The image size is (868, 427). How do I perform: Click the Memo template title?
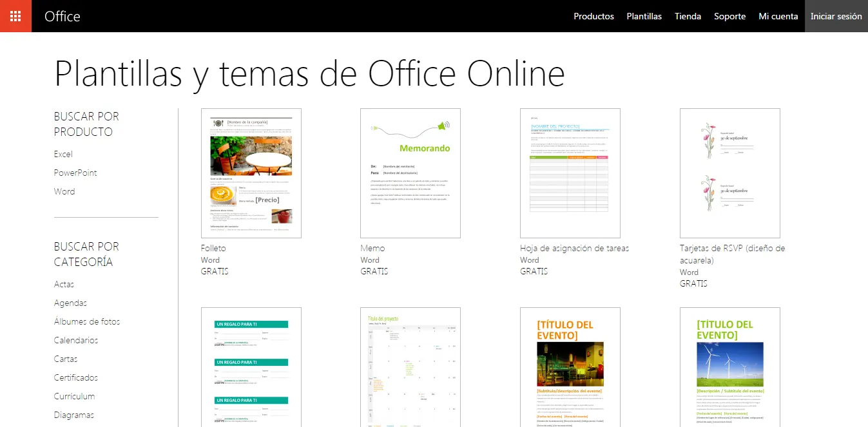[372, 248]
